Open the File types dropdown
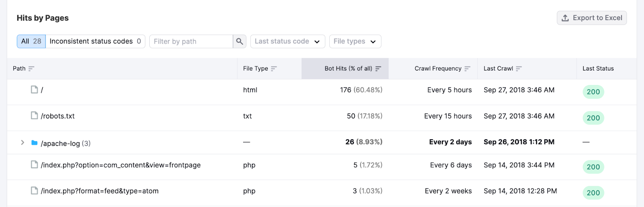Viewport: 644px width, 207px height. [x=355, y=41]
